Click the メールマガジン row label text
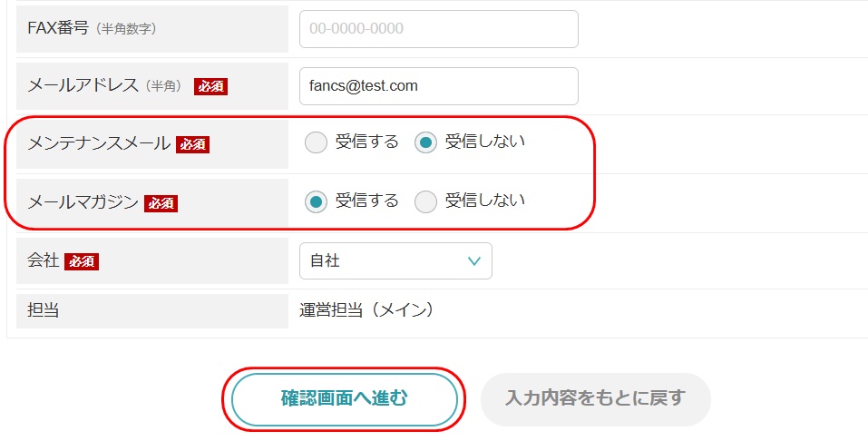 tap(83, 202)
